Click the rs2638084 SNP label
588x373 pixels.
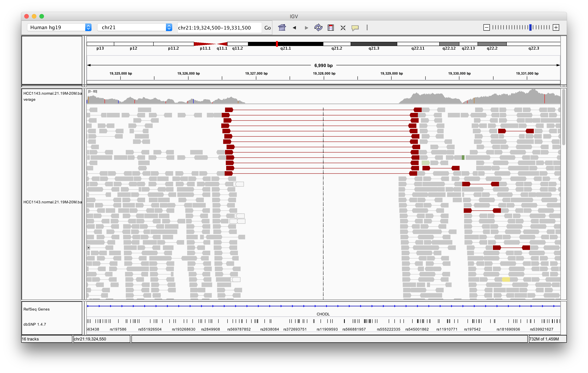[x=269, y=329]
